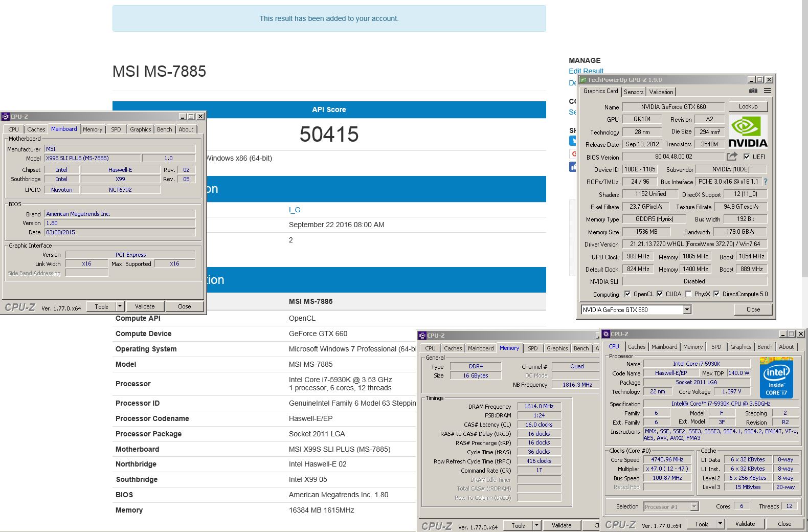Click the NVIDIA logo in GPU-Z
The width and height of the screenshot is (808, 532).
(x=747, y=132)
